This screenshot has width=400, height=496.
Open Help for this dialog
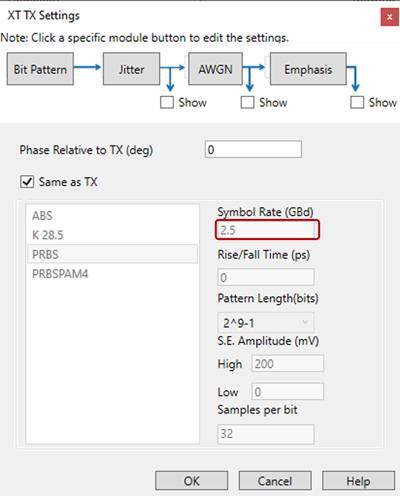pyautogui.click(x=358, y=481)
